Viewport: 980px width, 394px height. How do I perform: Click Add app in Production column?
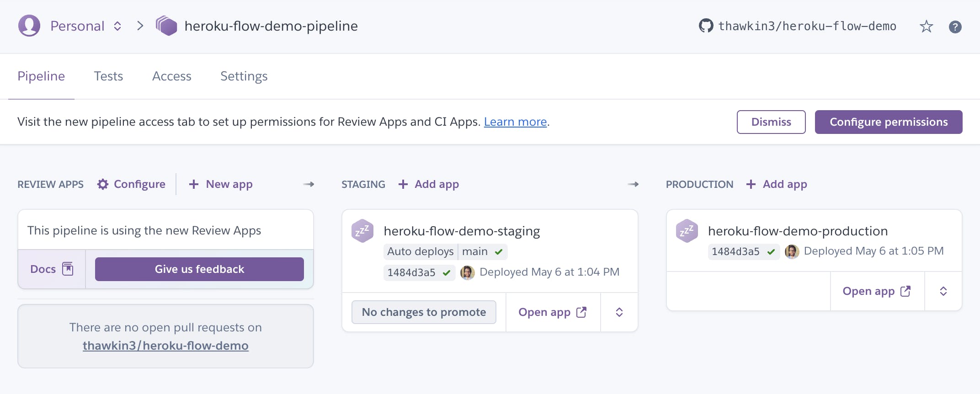[x=777, y=184]
